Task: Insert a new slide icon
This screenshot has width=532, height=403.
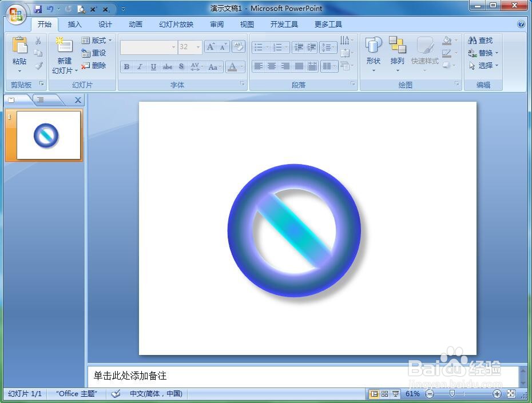Action: 65,45
